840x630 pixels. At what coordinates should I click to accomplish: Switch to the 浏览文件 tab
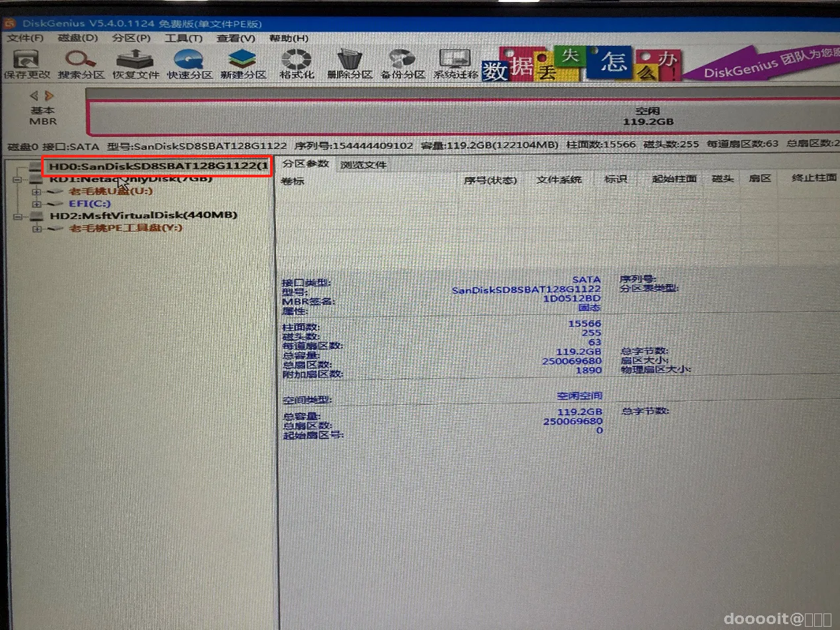pos(363,165)
